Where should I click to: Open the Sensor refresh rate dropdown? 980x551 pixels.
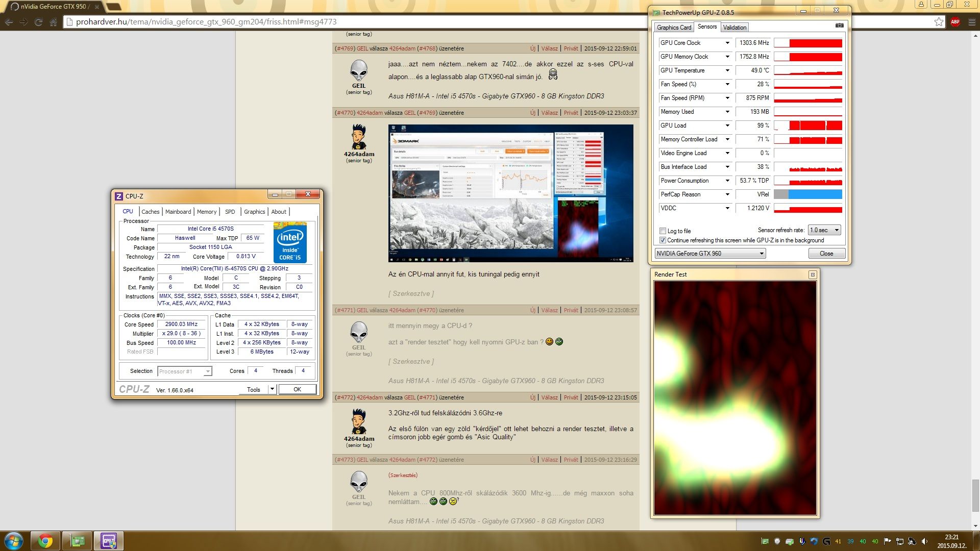[x=824, y=230]
